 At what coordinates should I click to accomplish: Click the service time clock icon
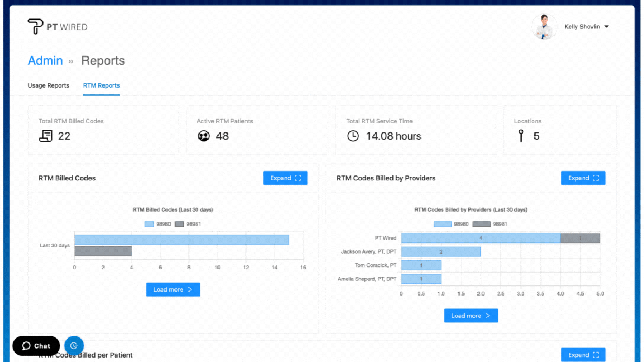[x=353, y=136]
